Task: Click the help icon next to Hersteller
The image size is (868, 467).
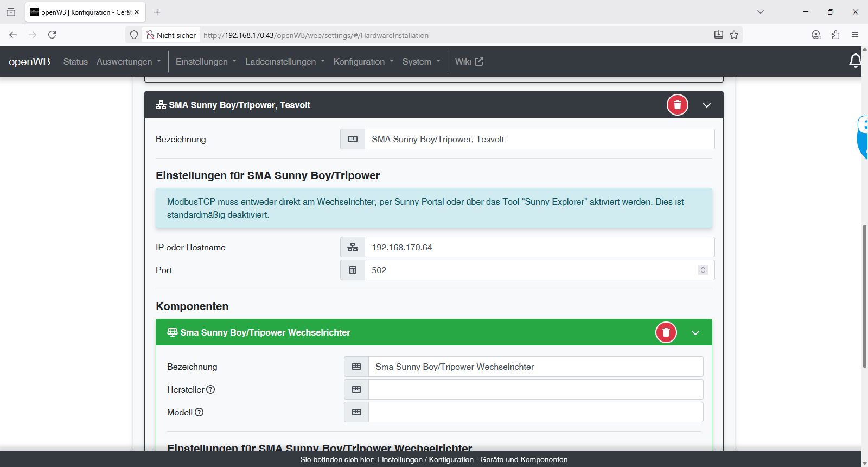Action: 210,389
